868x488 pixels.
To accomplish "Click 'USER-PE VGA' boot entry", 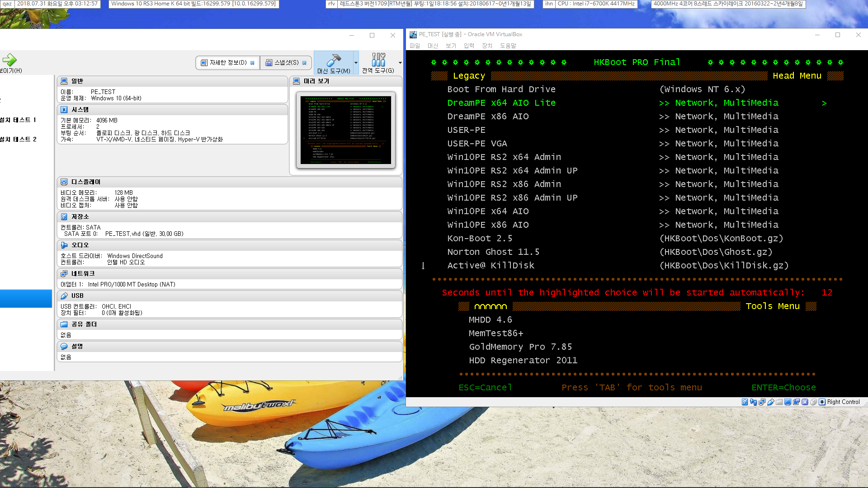I will [x=477, y=143].
